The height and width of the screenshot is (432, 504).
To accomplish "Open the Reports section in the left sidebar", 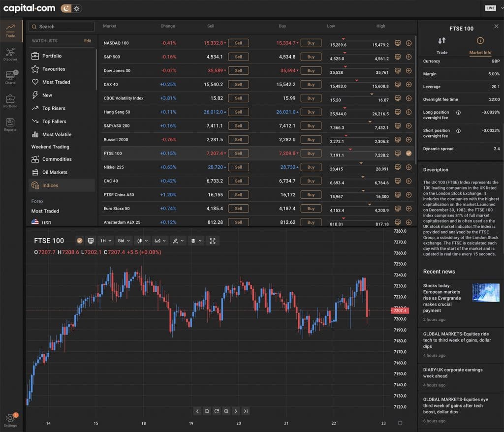I will pyautogui.click(x=10, y=124).
